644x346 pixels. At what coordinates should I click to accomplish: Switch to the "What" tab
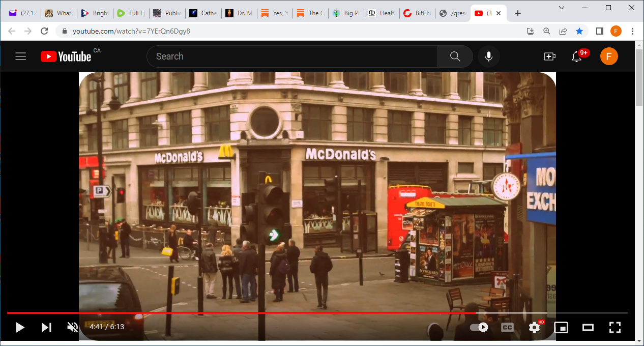tap(58, 13)
